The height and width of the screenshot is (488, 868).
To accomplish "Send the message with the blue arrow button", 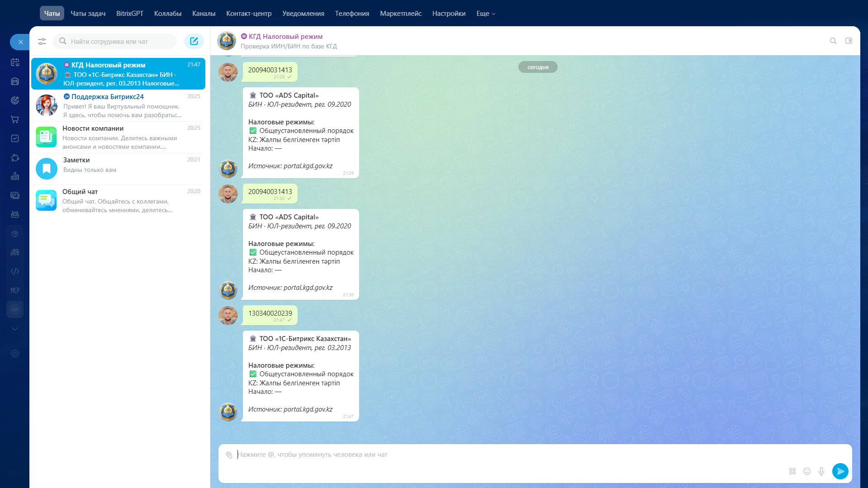I will [840, 471].
